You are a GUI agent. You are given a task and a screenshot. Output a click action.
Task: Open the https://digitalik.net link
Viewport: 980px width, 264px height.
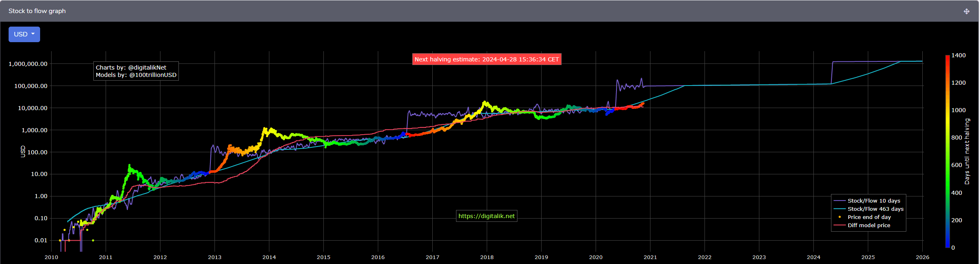486,216
